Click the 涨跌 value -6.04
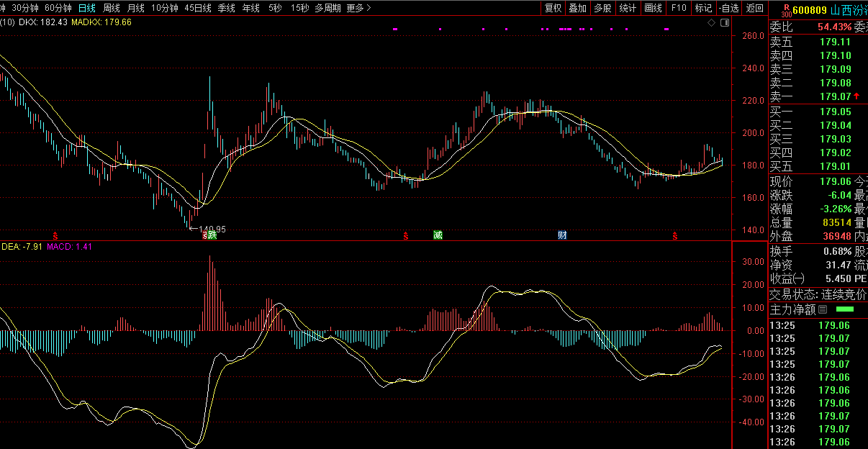 point(838,195)
